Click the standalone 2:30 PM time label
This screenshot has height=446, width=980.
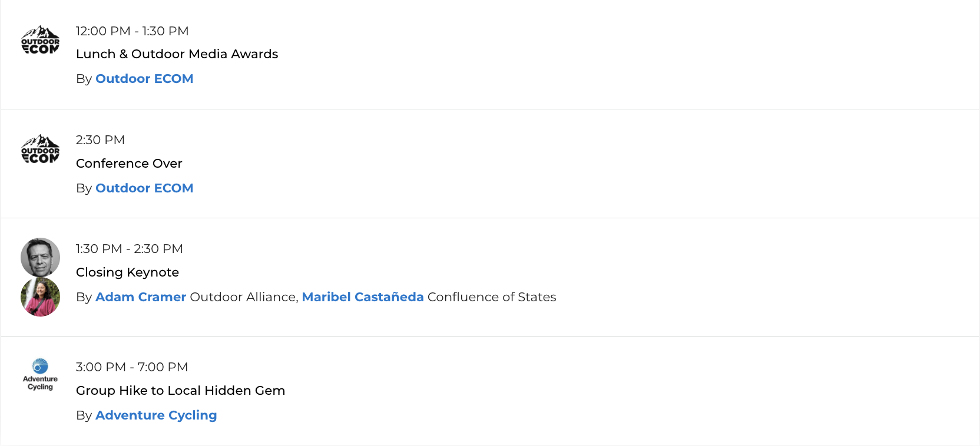point(100,140)
